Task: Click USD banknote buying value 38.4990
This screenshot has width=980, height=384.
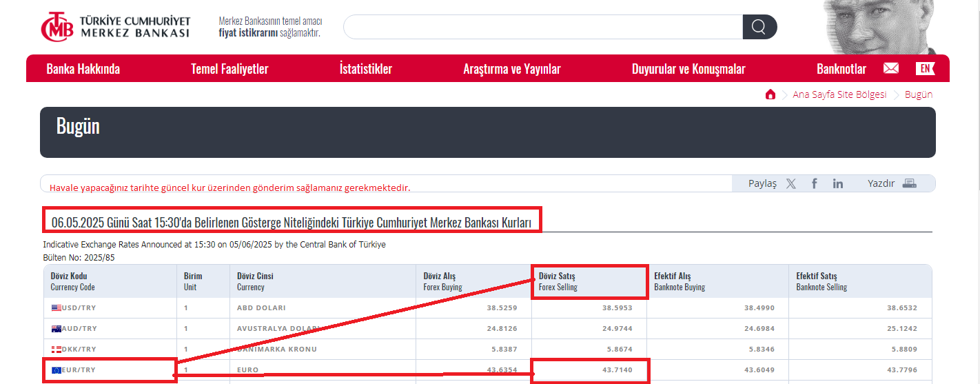Action: [x=760, y=307]
